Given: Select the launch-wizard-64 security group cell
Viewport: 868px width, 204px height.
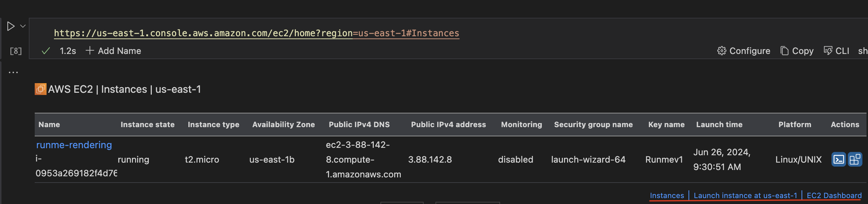Looking at the screenshot, I should 588,160.
